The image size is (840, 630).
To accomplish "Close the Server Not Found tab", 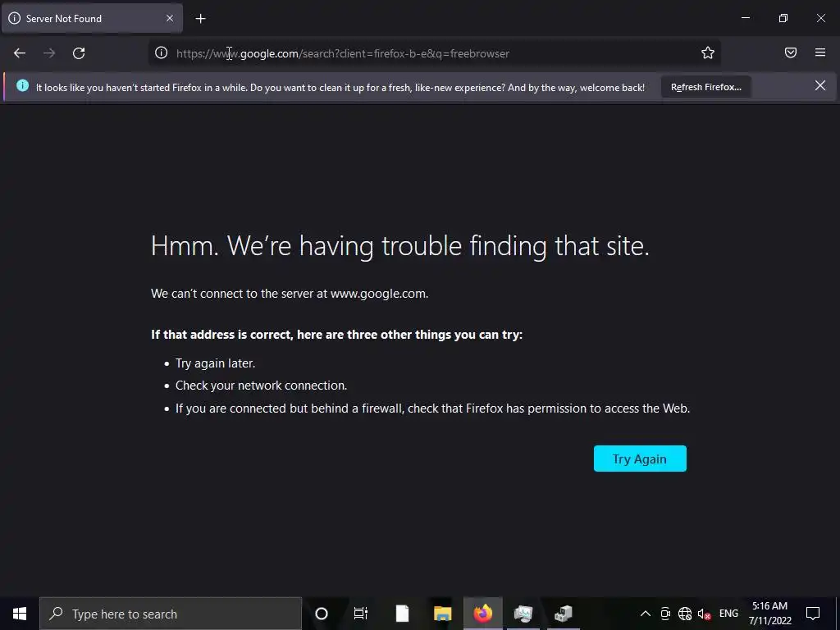I will pos(170,18).
